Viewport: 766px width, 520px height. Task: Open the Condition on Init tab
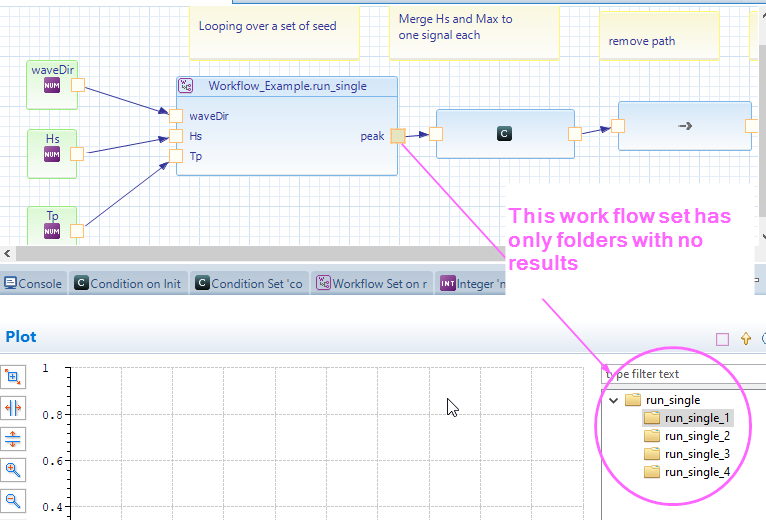127,283
